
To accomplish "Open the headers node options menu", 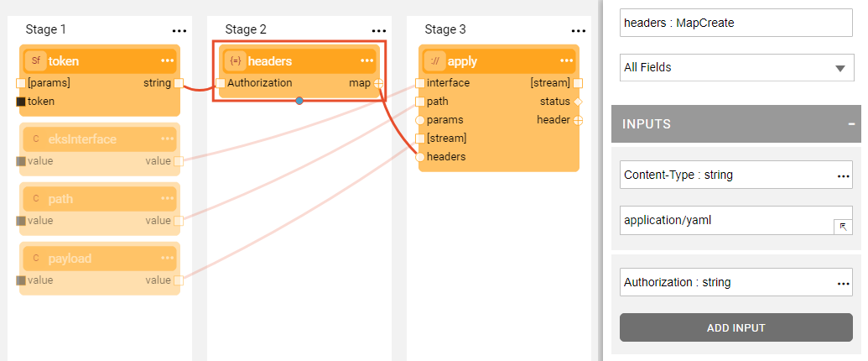I will coord(367,60).
